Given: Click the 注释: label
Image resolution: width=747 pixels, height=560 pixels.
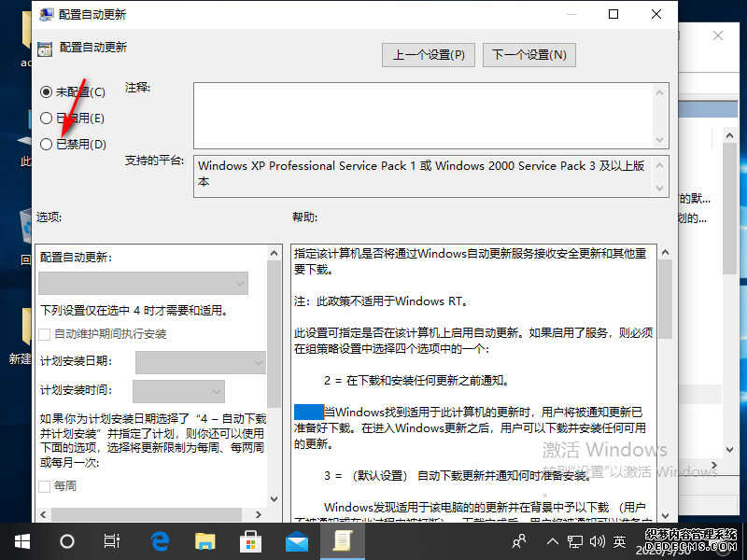Looking at the screenshot, I should click(137, 88).
